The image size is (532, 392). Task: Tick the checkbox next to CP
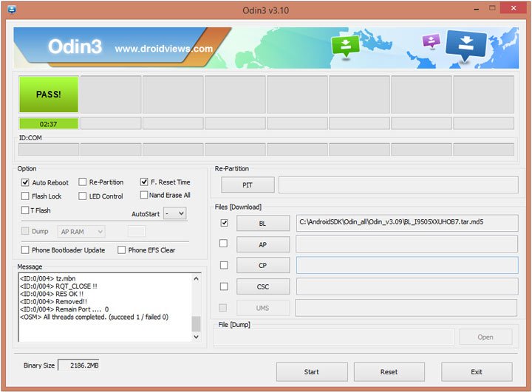tap(224, 265)
